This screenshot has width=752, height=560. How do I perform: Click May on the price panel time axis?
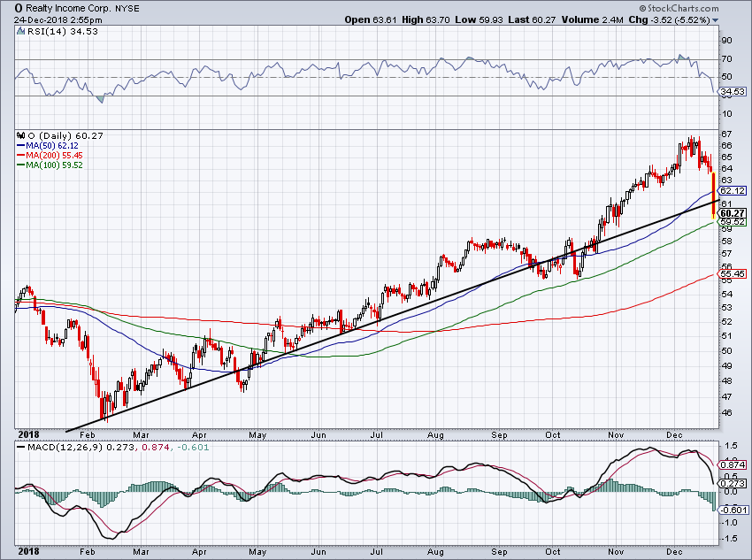click(257, 435)
